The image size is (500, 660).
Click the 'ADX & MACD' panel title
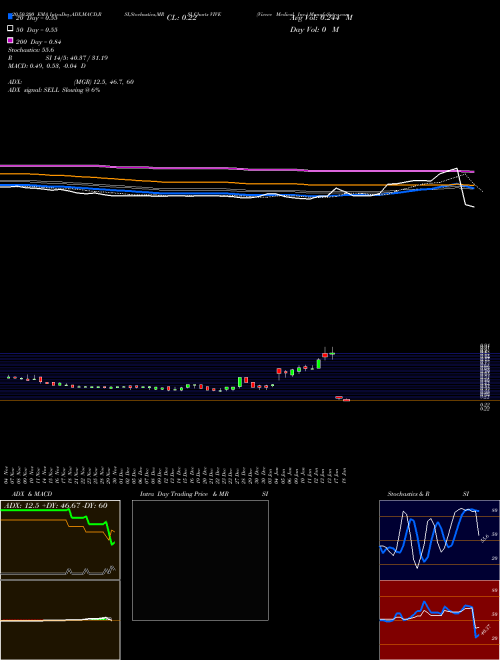[x=32, y=494]
